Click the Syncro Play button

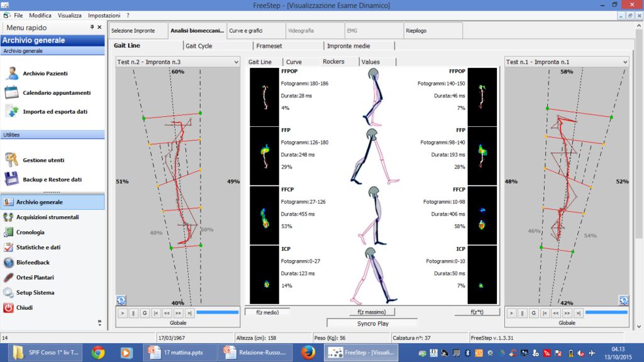point(372,324)
